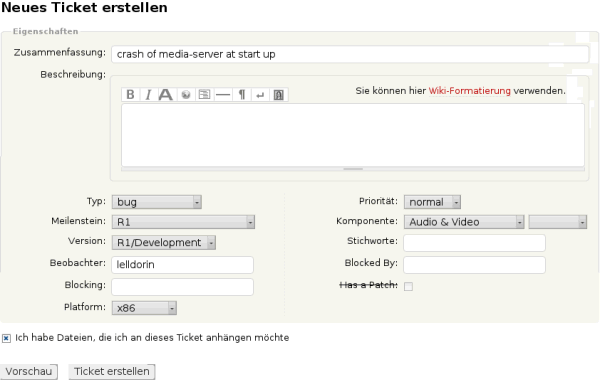Insert a link with the globe icon
600x382 pixels.
[186, 95]
